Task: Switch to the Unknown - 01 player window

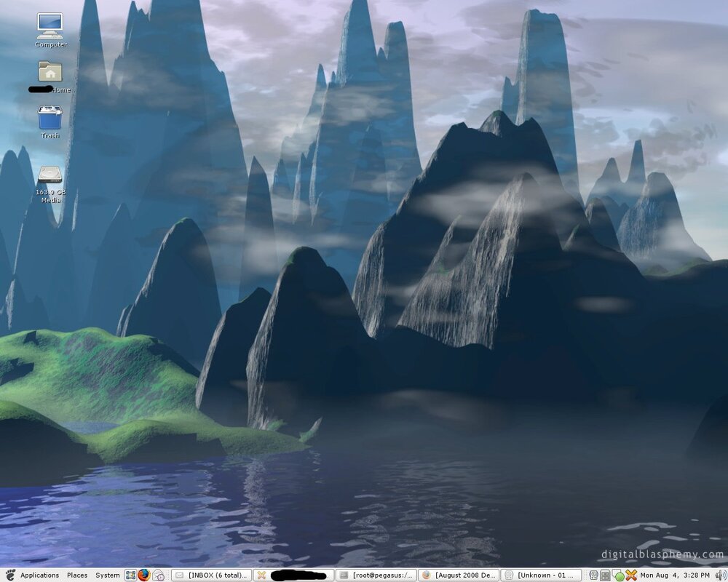Action: pyautogui.click(x=542, y=575)
